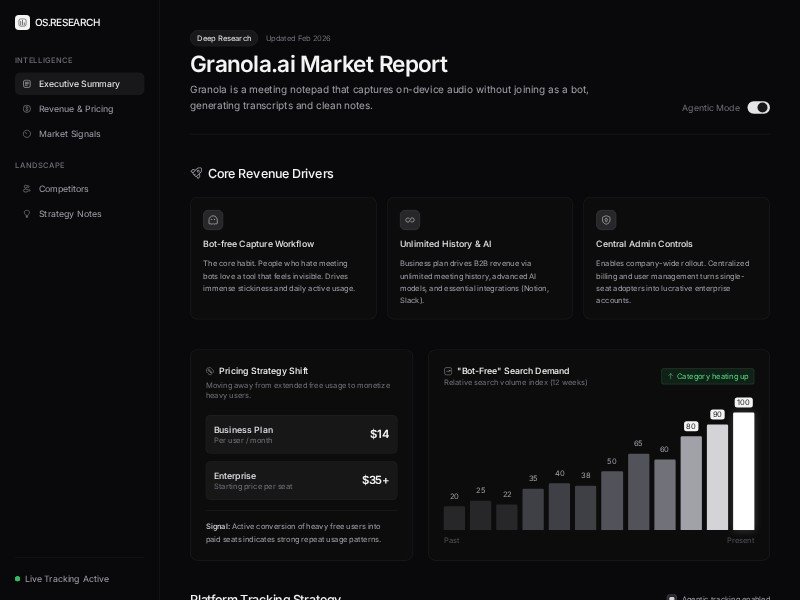Viewport: 800px width, 600px height.
Task: Click the Deep Research badge
Action: click(x=224, y=38)
